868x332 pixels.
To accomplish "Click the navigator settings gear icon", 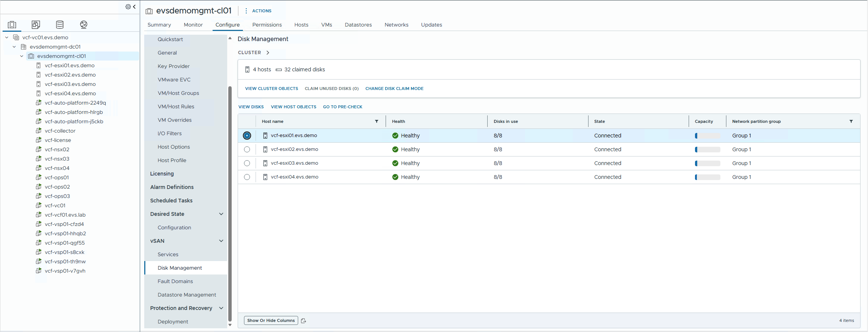I will 128,7.
